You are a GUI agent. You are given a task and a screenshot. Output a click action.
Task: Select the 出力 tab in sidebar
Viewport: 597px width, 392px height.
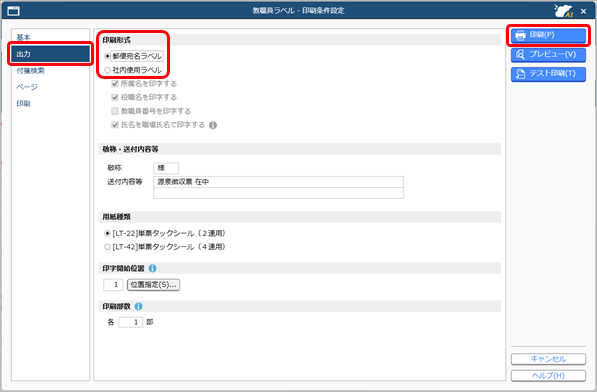pyautogui.click(x=51, y=54)
